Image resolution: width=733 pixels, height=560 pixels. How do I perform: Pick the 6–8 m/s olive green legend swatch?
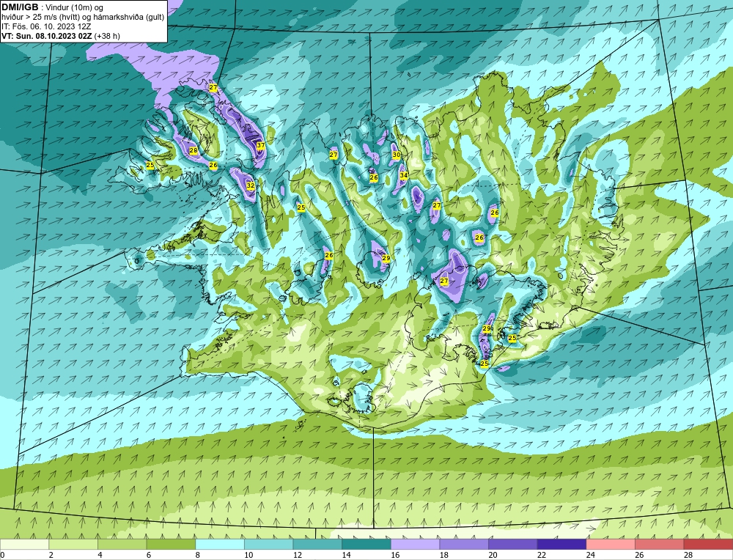click(x=171, y=544)
